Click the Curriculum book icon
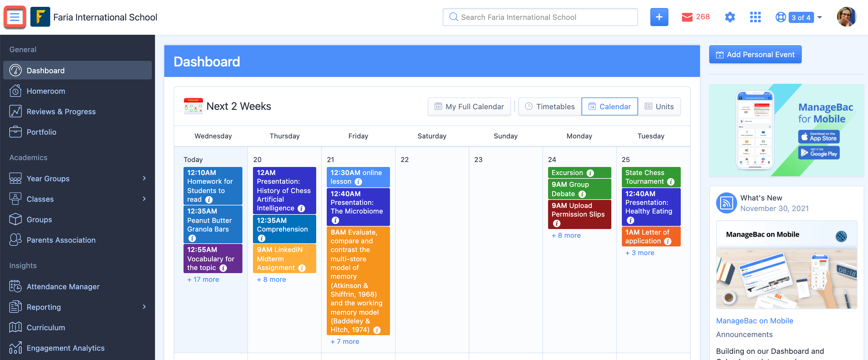The width and height of the screenshot is (868, 360). 15,327
